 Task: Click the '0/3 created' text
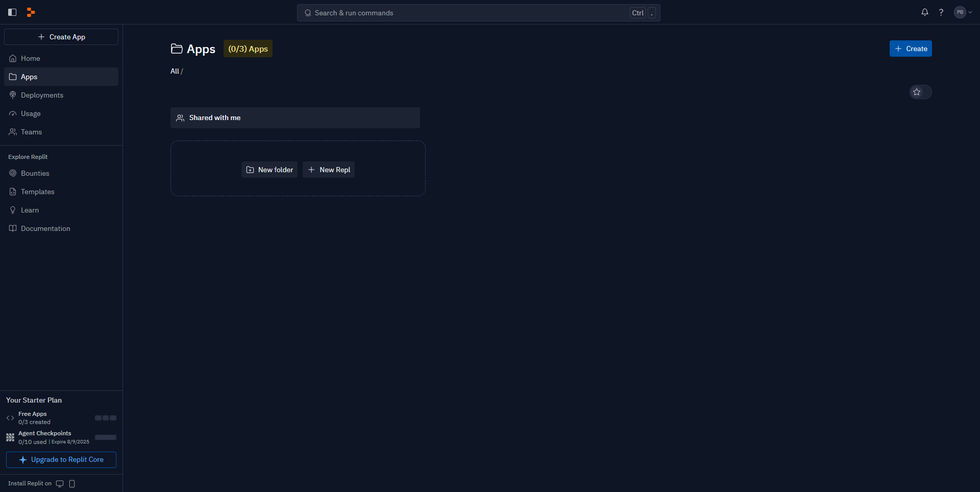34,422
